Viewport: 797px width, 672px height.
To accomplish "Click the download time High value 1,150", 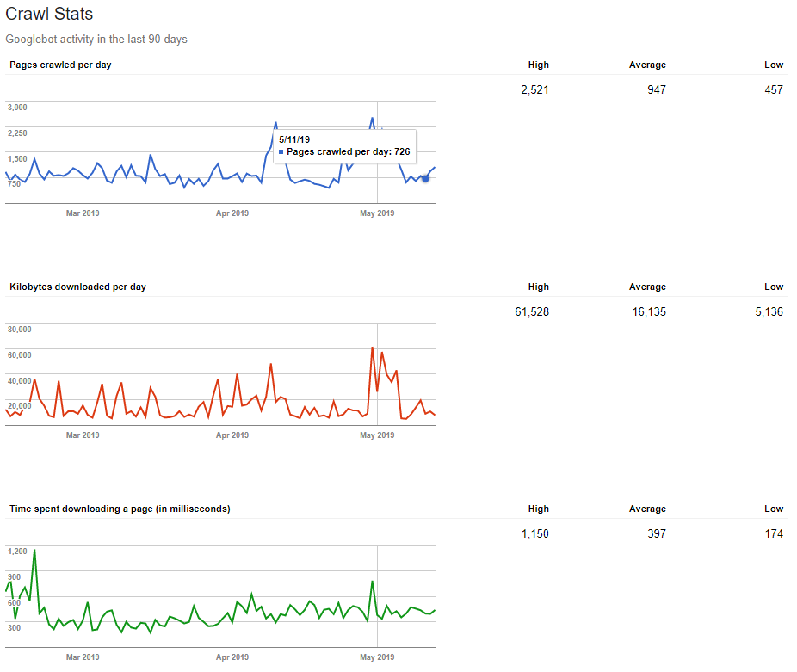I will (535, 533).
